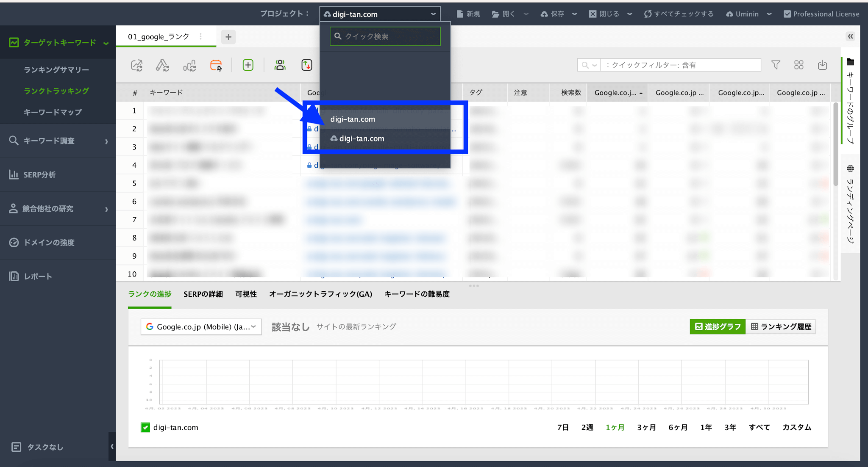Open the landing pages globe icon
The width and height of the screenshot is (868, 467).
coord(850,169)
